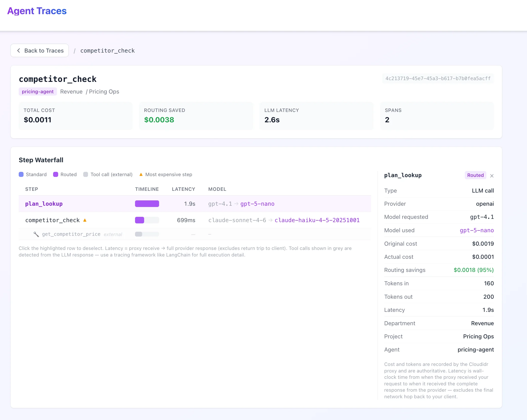This screenshot has width=527, height=420.
Task: Click the Agent pricing-agent value in panel
Action: point(476,349)
